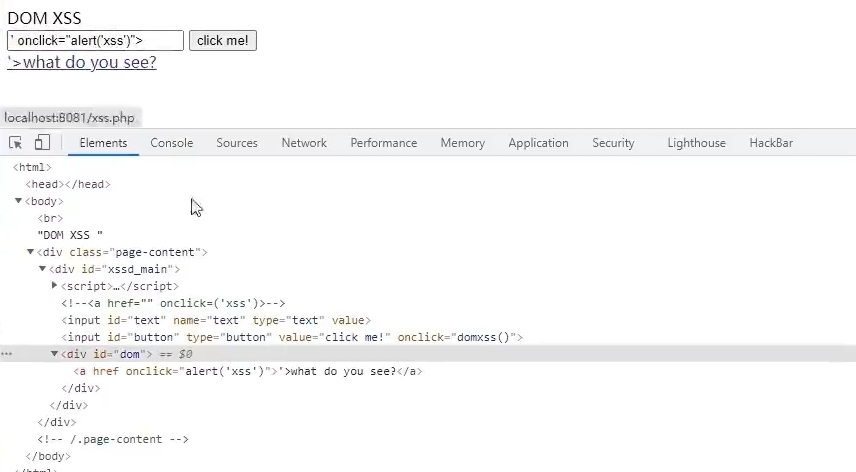Select the "DOM XSS " text node
856x472 pixels.
70,235
